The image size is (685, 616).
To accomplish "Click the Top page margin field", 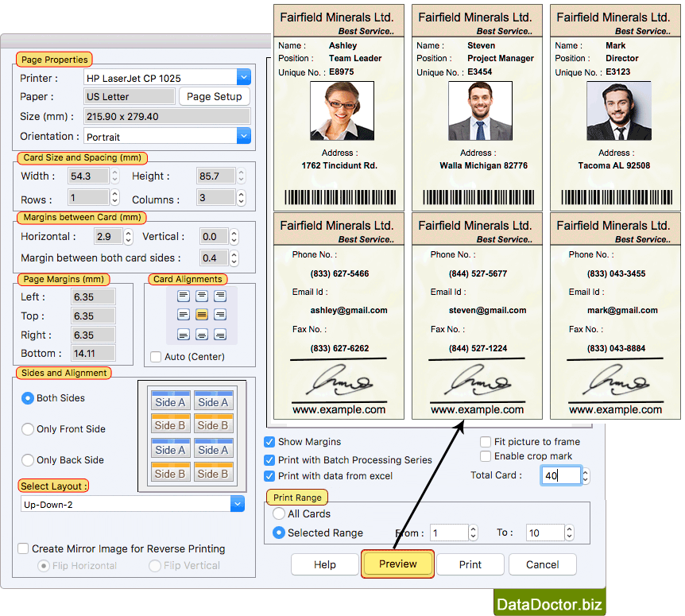I will pos(93,316).
